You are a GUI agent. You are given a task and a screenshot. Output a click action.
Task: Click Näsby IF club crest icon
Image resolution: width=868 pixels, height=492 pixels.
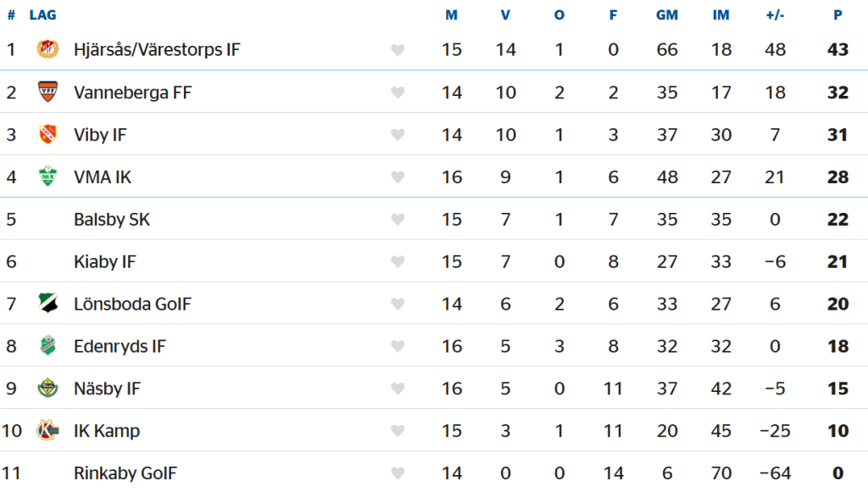[x=48, y=389]
